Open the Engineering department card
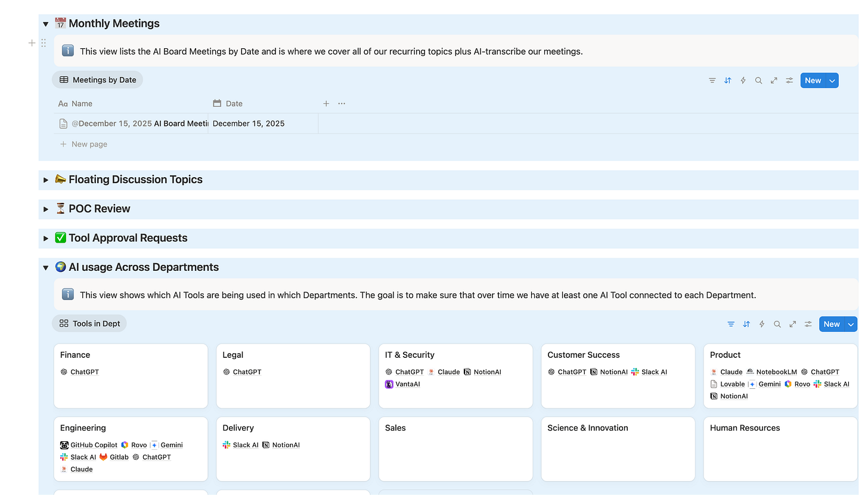 [131, 449]
